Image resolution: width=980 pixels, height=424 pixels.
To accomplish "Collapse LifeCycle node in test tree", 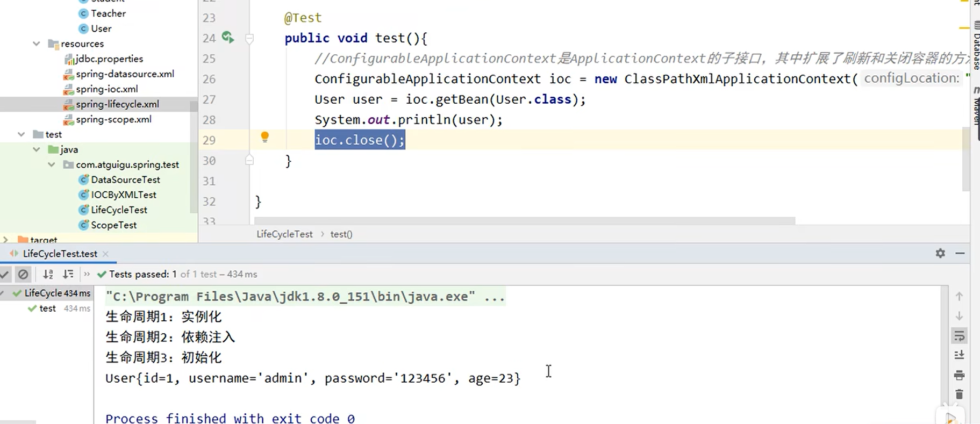I will click(x=3, y=293).
